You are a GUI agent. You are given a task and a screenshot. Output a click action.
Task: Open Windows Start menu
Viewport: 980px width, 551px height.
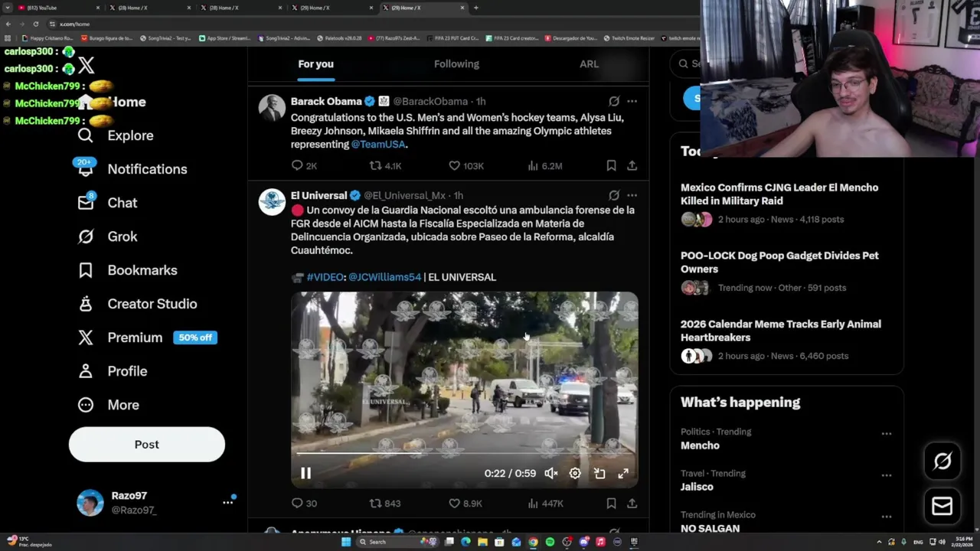click(346, 542)
